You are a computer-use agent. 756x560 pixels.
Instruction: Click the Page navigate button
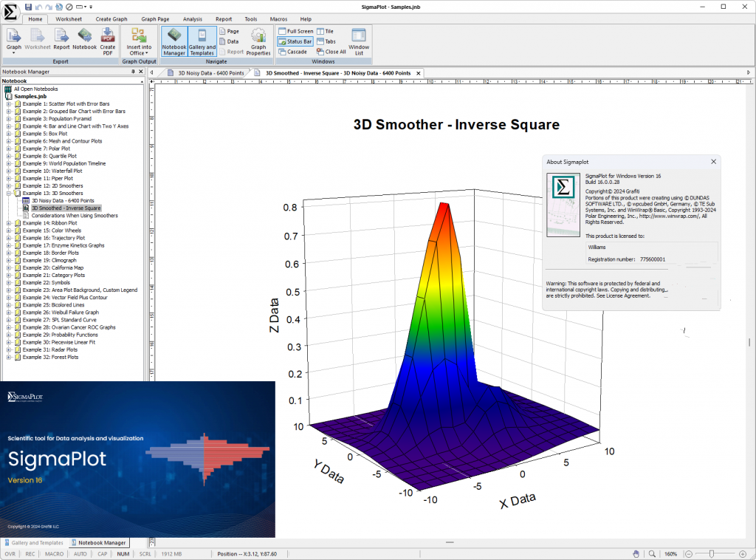(x=230, y=31)
